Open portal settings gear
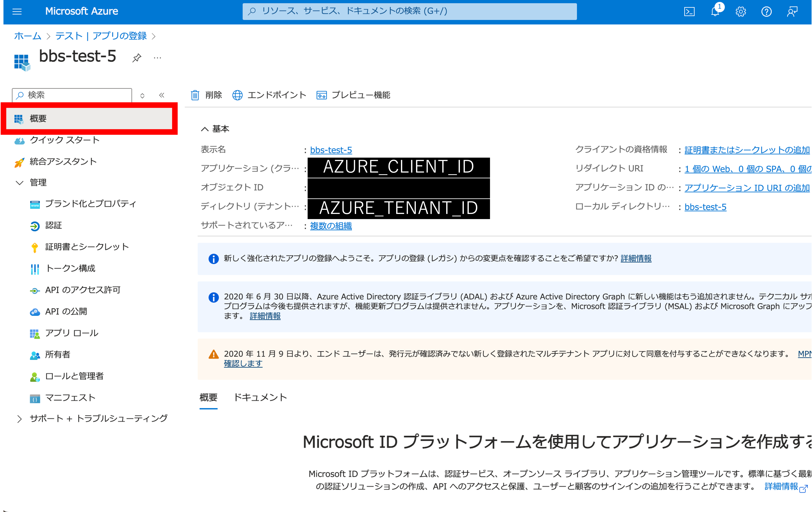Viewport: 812px width, 512px height. (740, 12)
